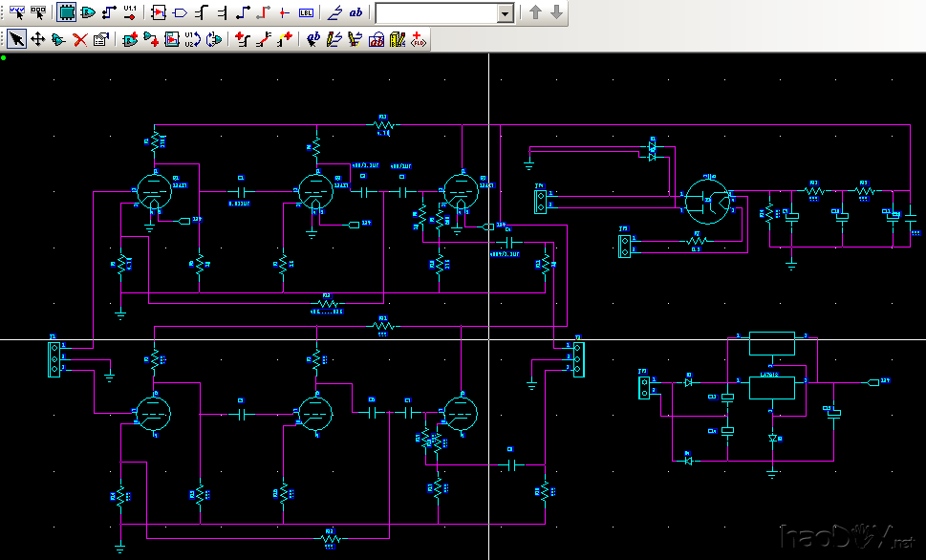This screenshot has height=560, width=926.
Task: Select the 'ab' text annotation tool
Action: click(x=355, y=12)
